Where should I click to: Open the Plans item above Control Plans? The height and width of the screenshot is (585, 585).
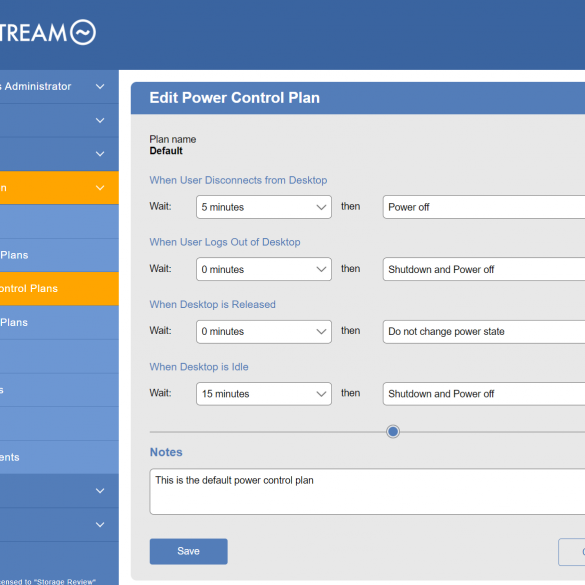tap(59, 255)
